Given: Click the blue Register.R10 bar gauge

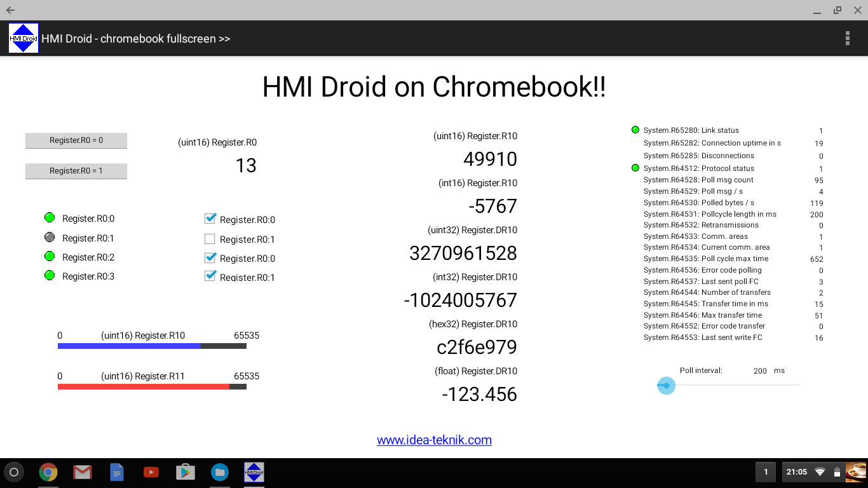Looking at the screenshot, I should pyautogui.click(x=152, y=346).
